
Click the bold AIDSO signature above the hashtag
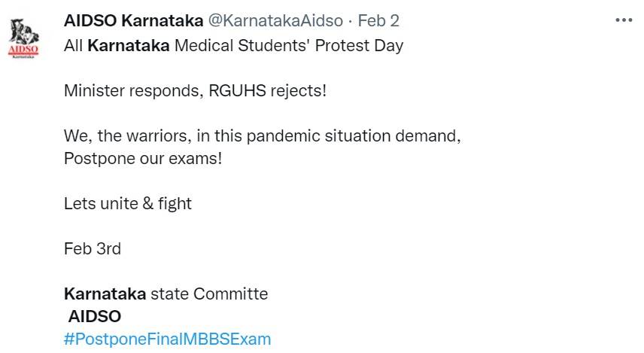click(95, 316)
